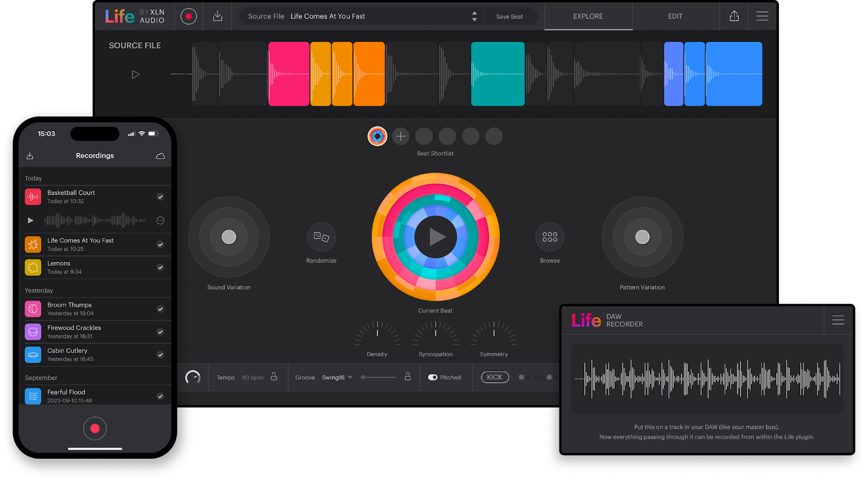Click the Save Beat button
This screenshot has width=868, height=482.
pyautogui.click(x=509, y=17)
